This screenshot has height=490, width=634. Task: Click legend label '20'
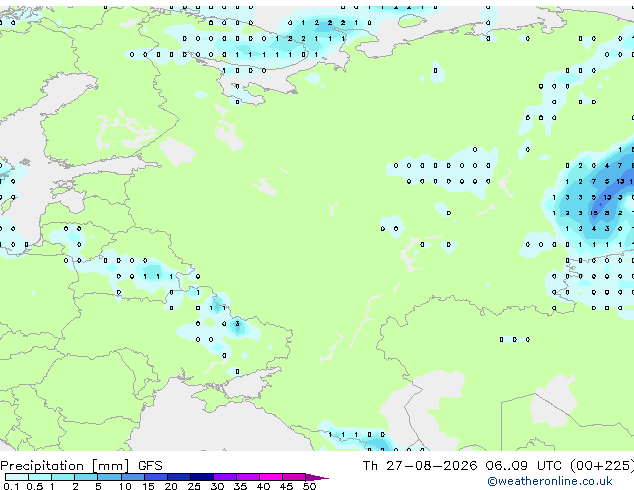[x=171, y=486]
